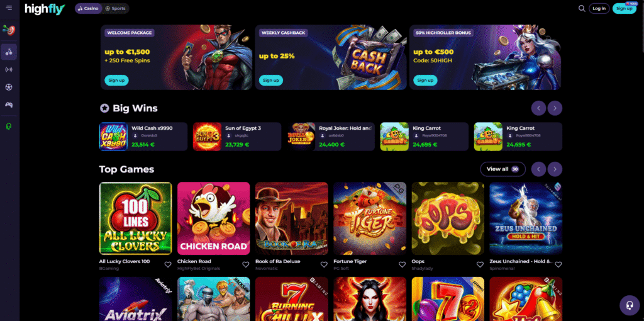644x321 pixels.
Task: Click the gamepad sidebar icon
Action: coord(9,105)
